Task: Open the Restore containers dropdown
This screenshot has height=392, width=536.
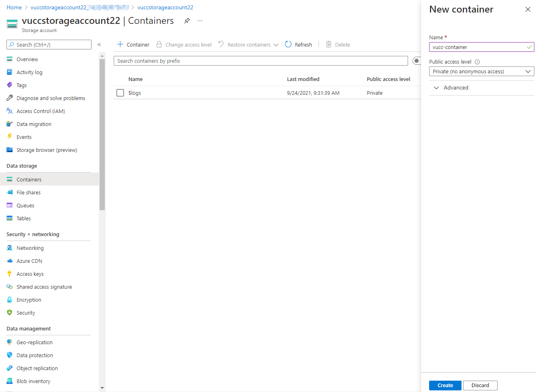Action: pos(249,45)
